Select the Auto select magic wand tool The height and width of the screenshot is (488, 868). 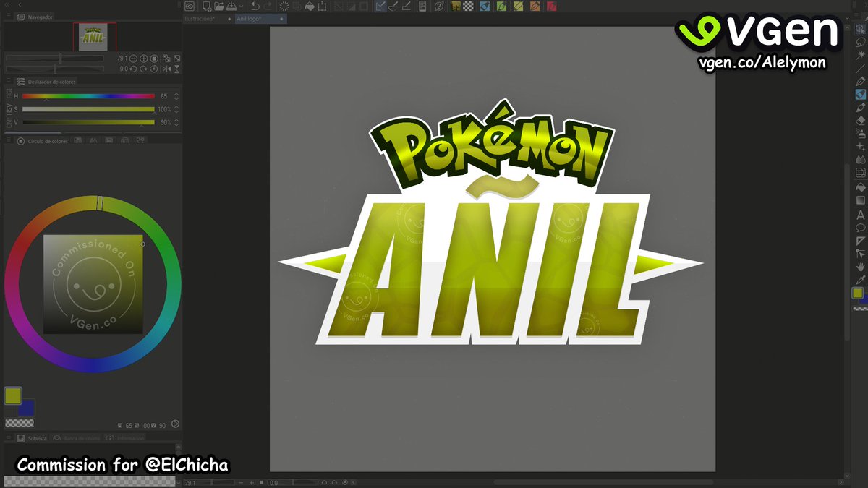pos(861,54)
